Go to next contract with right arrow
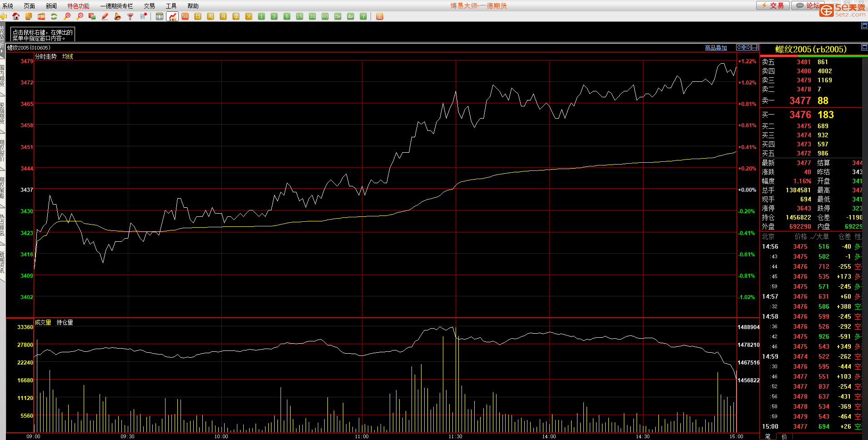 (748, 47)
